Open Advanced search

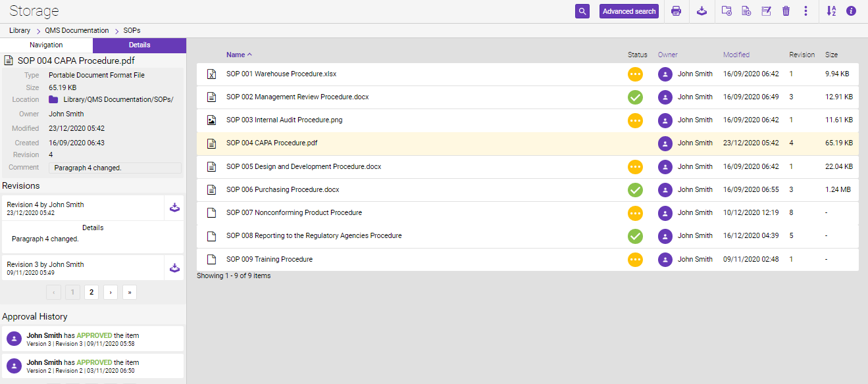[x=628, y=11]
